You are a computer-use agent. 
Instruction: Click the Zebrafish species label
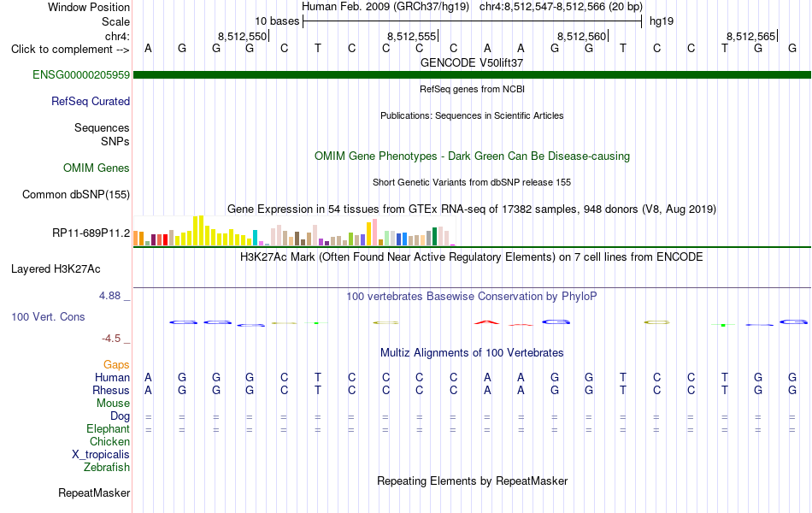(x=107, y=468)
